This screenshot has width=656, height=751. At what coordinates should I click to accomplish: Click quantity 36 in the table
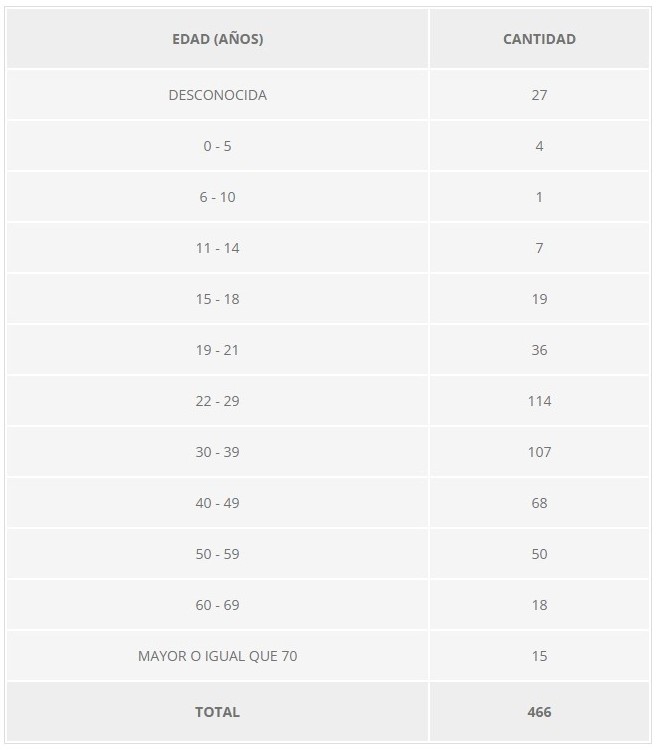pyautogui.click(x=539, y=350)
